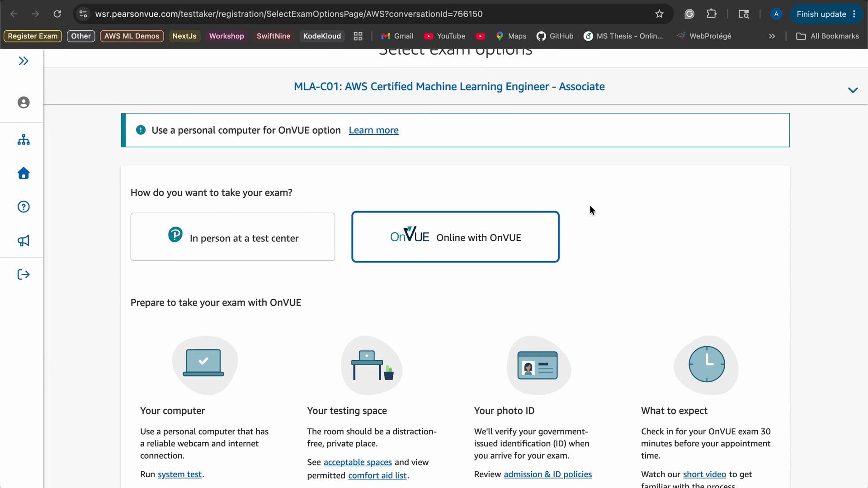Screen dimensions: 868x488
Task: Open the KodeKloud bookmark folder
Action: click(x=322, y=36)
